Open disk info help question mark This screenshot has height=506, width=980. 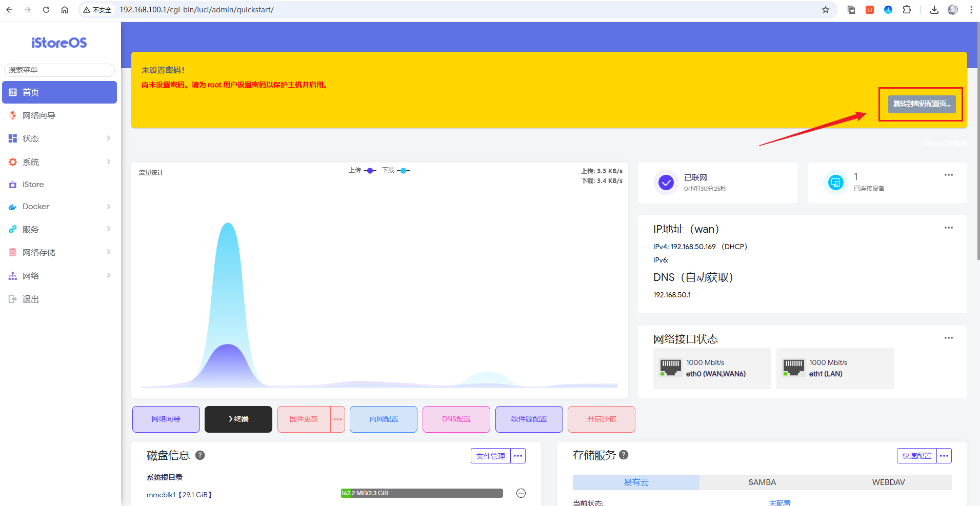click(x=200, y=455)
